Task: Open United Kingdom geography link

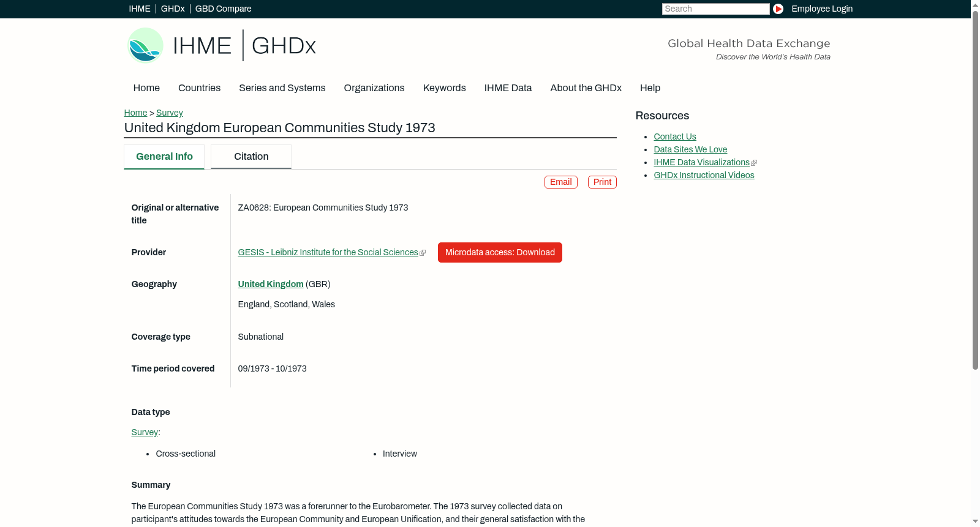Action: pyautogui.click(x=271, y=285)
